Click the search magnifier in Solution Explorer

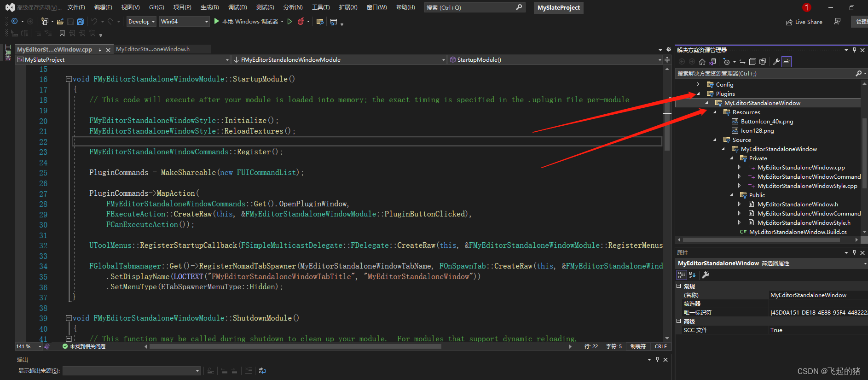[858, 73]
